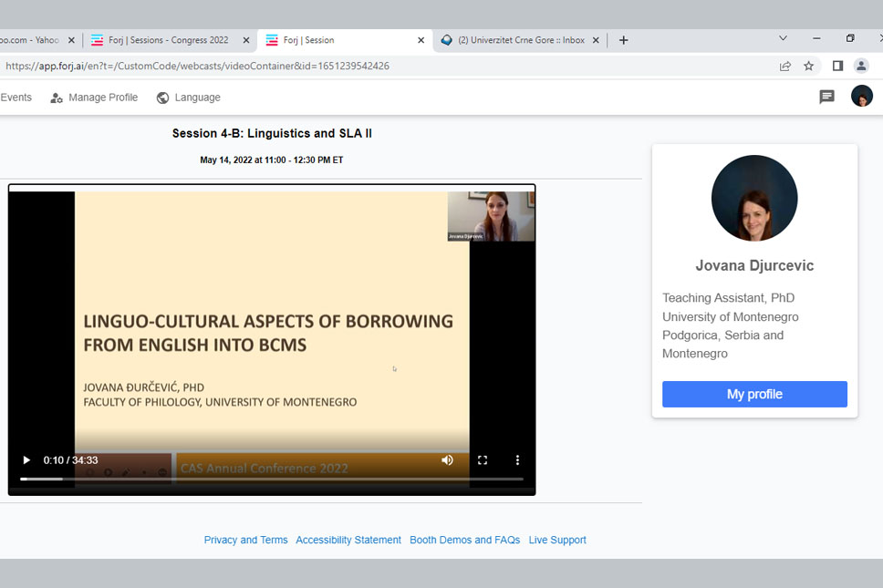This screenshot has height=588, width=883.
Task: Seek on the video progress bar
Action: click(272, 479)
